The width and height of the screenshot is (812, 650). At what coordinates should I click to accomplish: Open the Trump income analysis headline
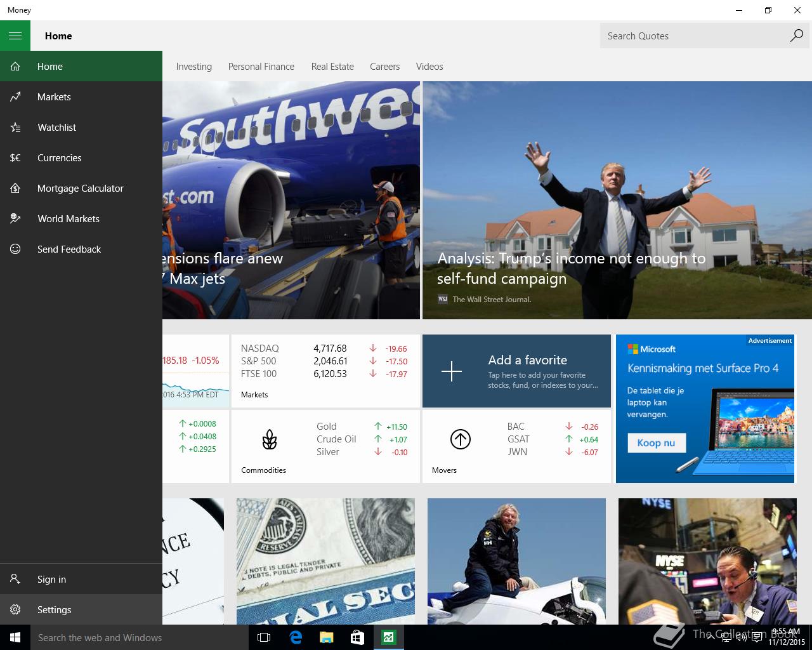pos(572,268)
